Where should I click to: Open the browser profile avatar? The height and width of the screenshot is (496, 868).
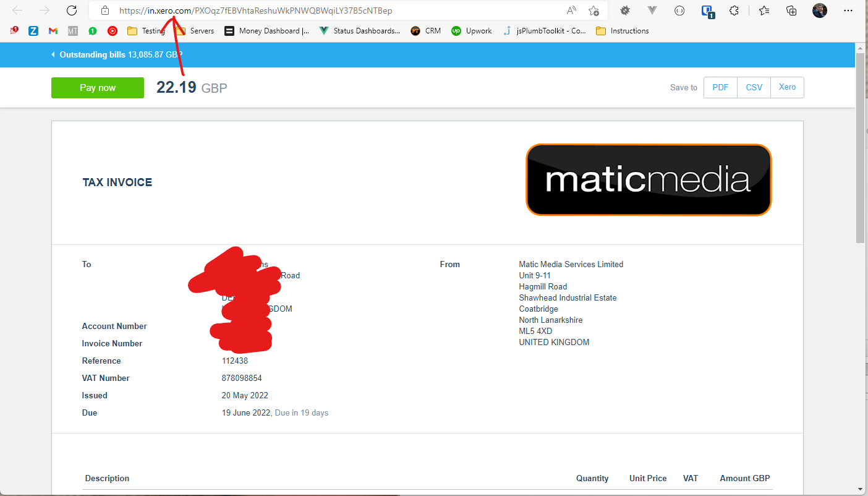click(820, 11)
